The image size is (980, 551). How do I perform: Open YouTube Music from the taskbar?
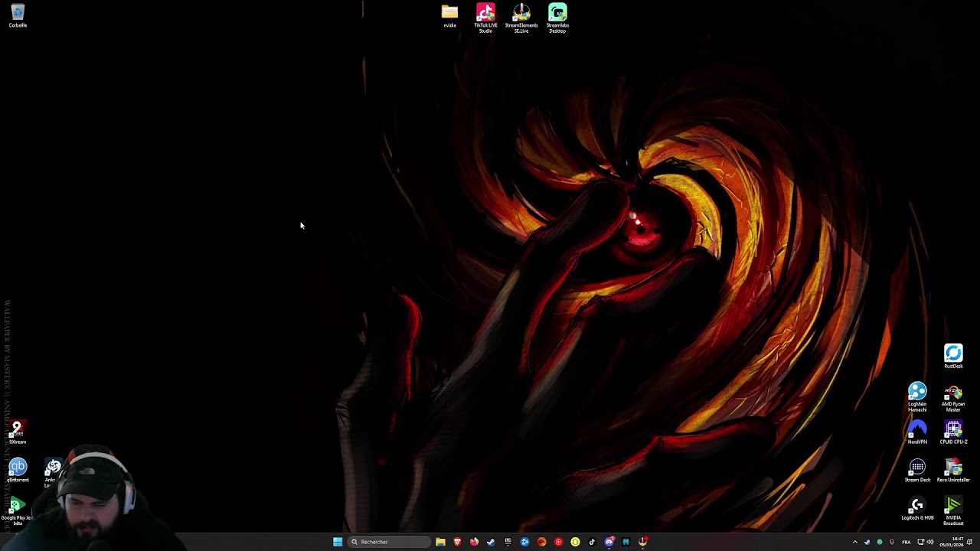[x=558, y=542]
